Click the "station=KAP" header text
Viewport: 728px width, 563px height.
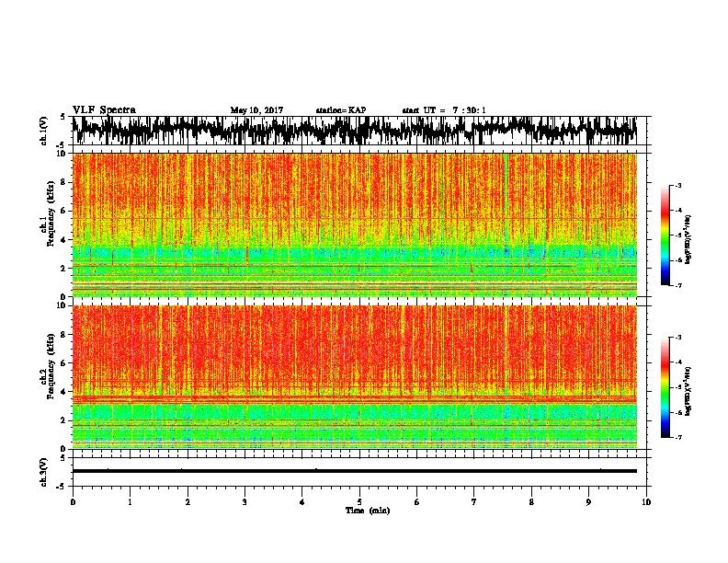(341, 110)
